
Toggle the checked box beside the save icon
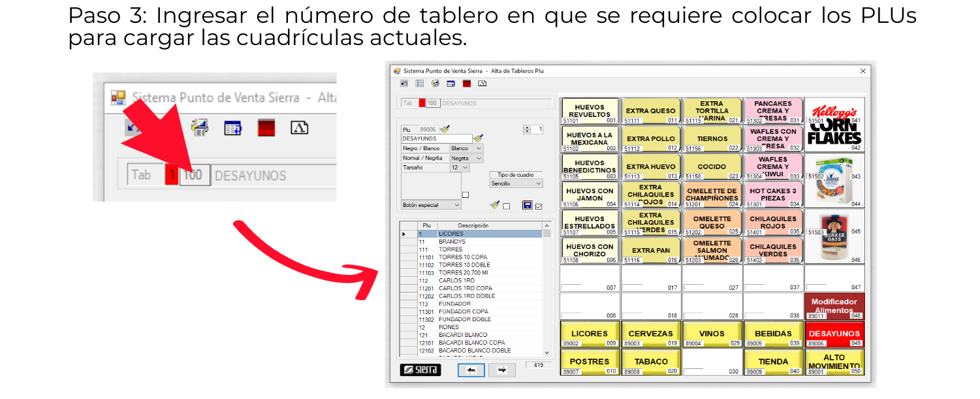[x=539, y=206]
